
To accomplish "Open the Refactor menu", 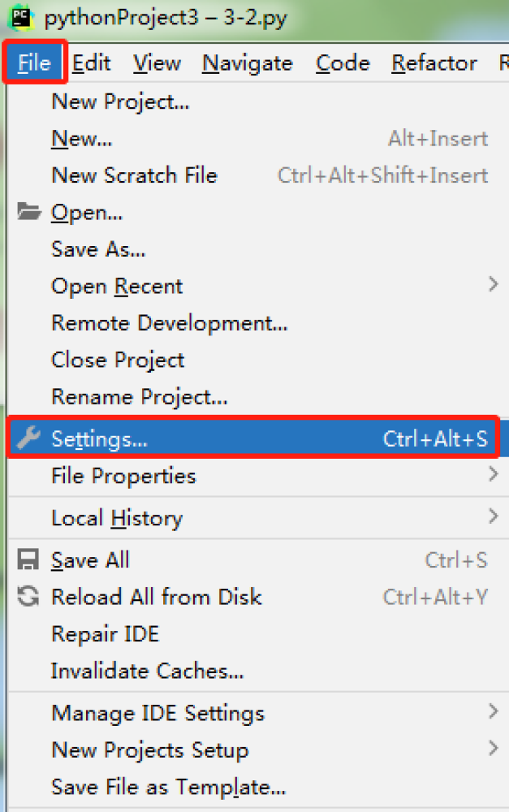I will click(x=434, y=63).
